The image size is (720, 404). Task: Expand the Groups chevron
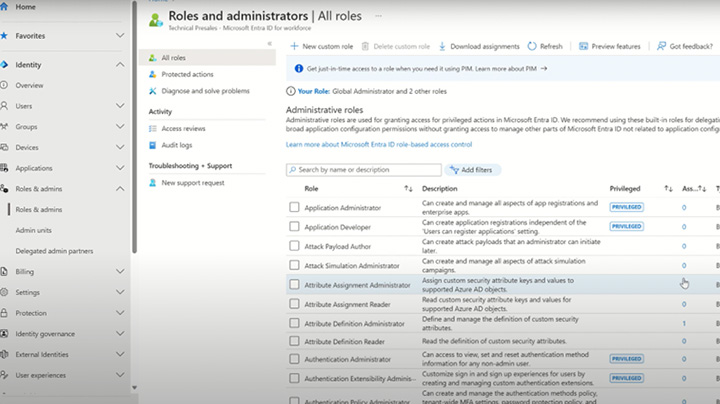pos(120,127)
